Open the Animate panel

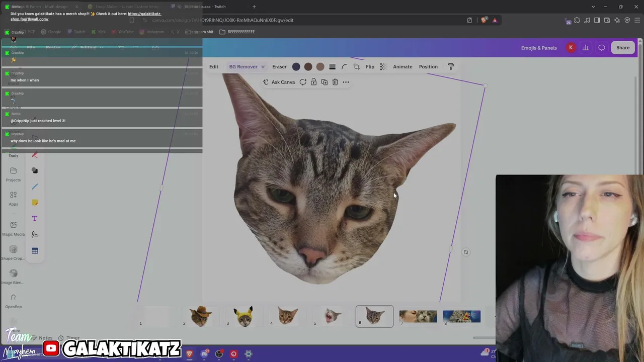pyautogui.click(x=403, y=66)
